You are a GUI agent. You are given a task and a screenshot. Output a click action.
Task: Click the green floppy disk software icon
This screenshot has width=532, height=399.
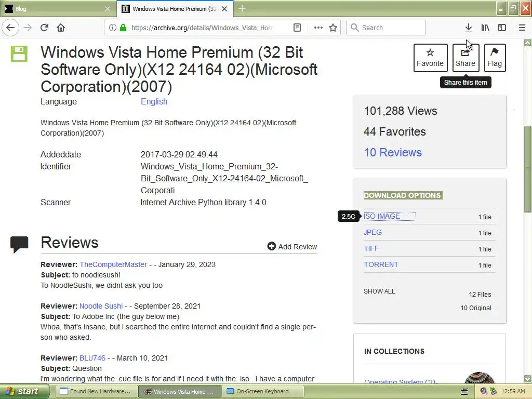[19, 54]
